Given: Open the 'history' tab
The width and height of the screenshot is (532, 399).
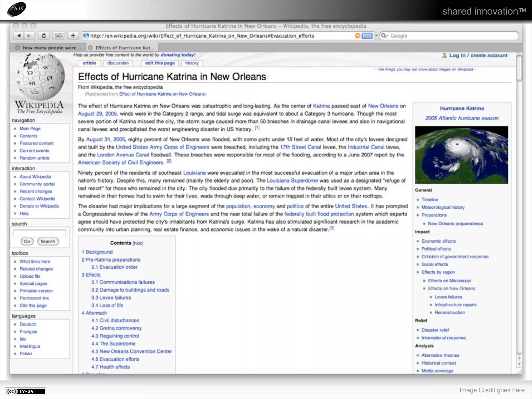Looking at the screenshot, I should [192, 63].
